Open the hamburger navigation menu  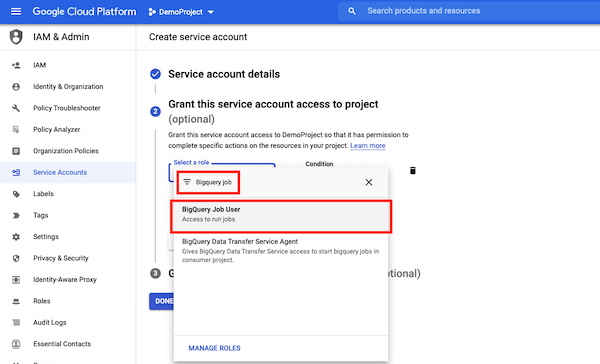16,11
